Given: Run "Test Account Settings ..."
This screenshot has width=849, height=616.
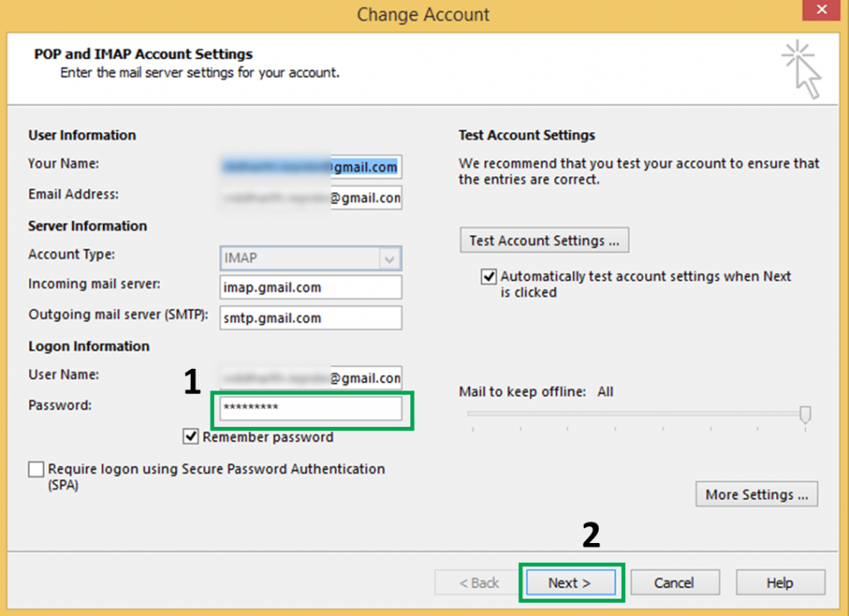Looking at the screenshot, I should (544, 240).
